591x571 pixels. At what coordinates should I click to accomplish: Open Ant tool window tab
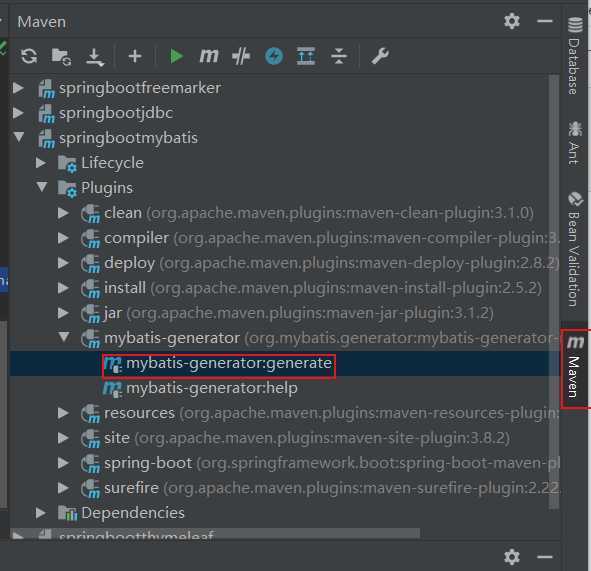click(574, 143)
